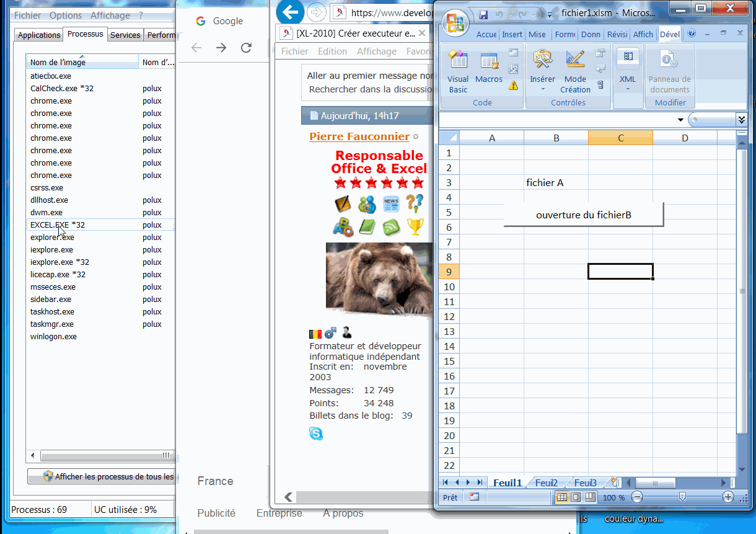The image size is (756, 534).
Task: Click the macro security warning icon
Action: (513, 86)
